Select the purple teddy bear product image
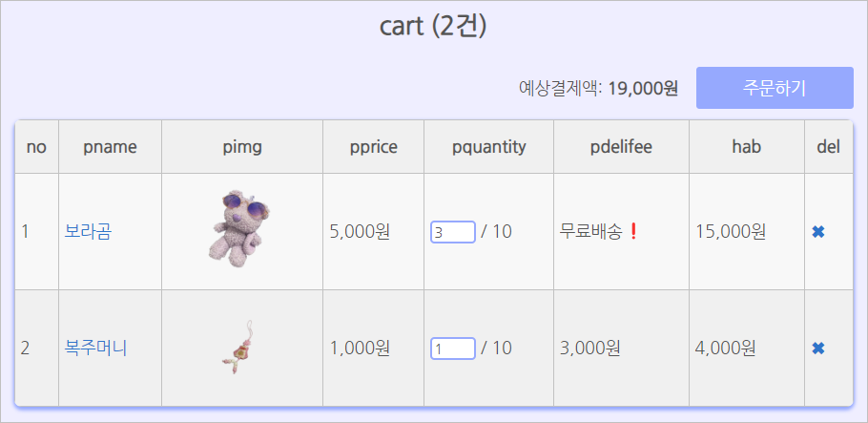 239,229
